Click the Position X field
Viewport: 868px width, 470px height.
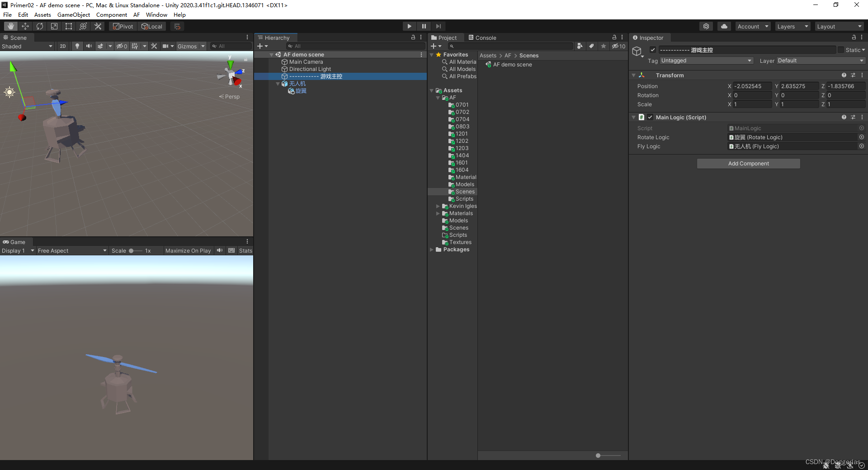click(752, 86)
